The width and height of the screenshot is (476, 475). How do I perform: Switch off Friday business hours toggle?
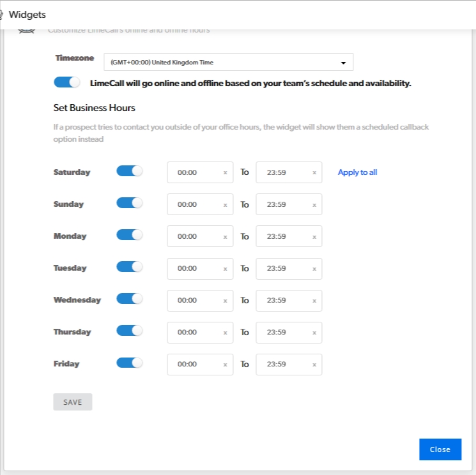(x=129, y=363)
